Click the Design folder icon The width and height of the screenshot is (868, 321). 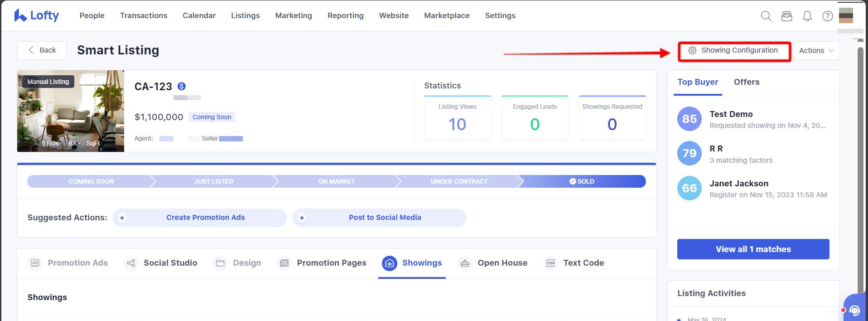click(x=220, y=263)
